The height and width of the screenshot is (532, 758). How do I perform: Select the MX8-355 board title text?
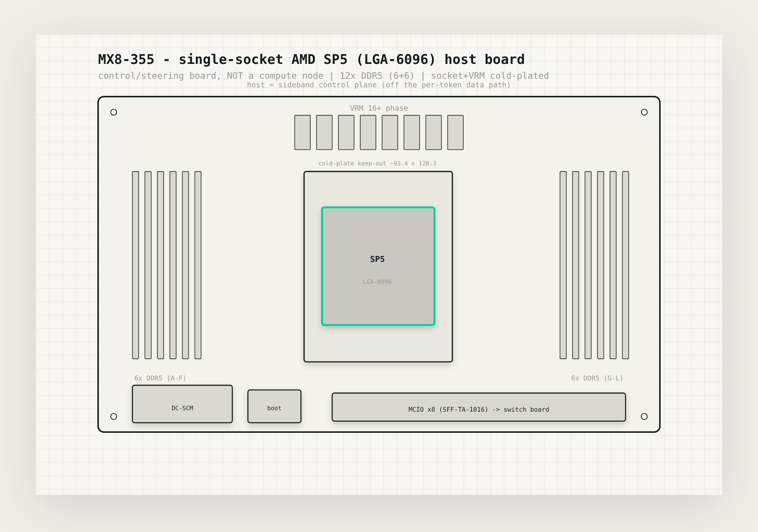pyautogui.click(x=311, y=59)
